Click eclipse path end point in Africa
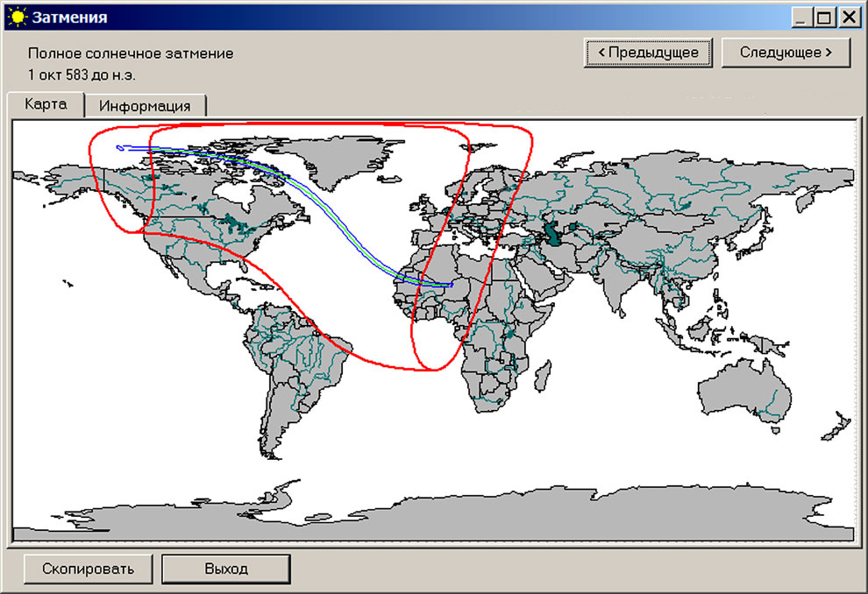This screenshot has height=594, width=868. point(450,284)
